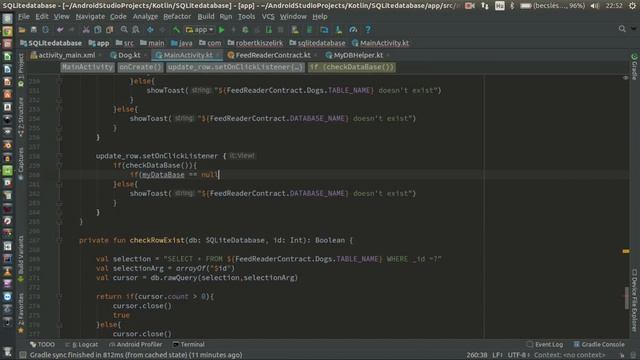Image resolution: width=640 pixels, height=360 pixels.
Task: Open Search Everywhere magnifier at top right
Action: point(622,29)
